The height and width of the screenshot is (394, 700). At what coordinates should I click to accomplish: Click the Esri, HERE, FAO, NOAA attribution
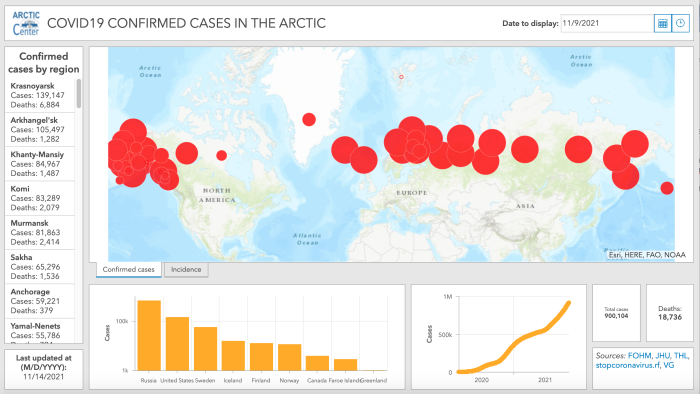pos(647,255)
